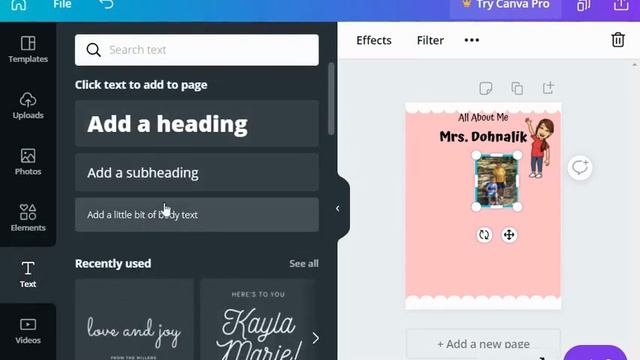This screenshot has width=640, height=360.
Task: Add page notes icon above the page
Action: pyautogui.click(x=486, y=88)
